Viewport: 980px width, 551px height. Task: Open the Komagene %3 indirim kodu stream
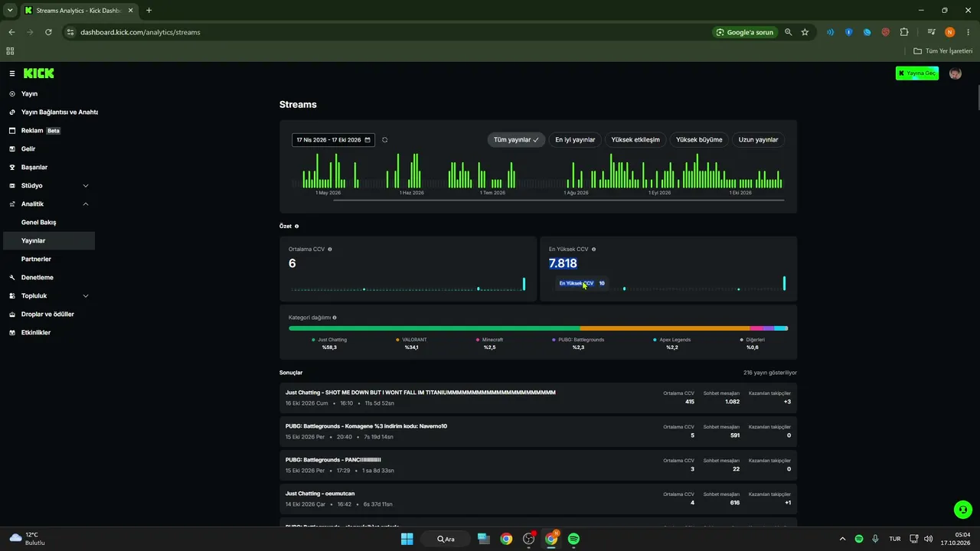(x=538, y=432)
